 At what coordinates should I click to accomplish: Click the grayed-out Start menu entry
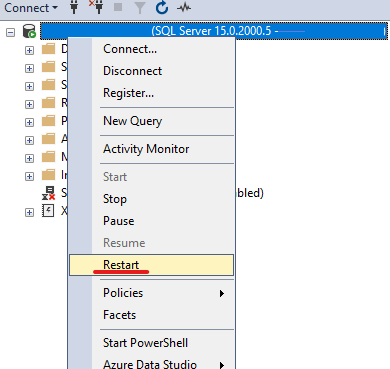point(151,177)
